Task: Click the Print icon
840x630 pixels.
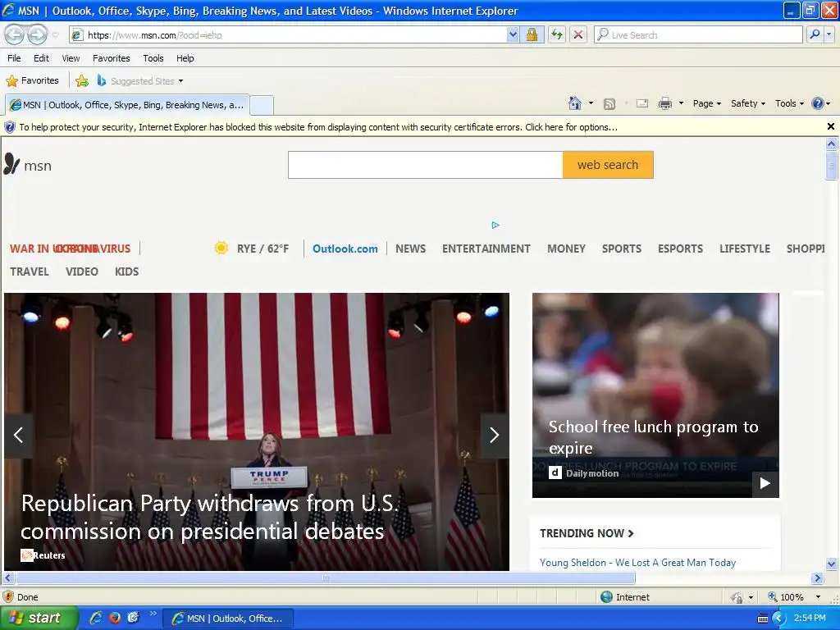Action: click(x=665, y=103)
